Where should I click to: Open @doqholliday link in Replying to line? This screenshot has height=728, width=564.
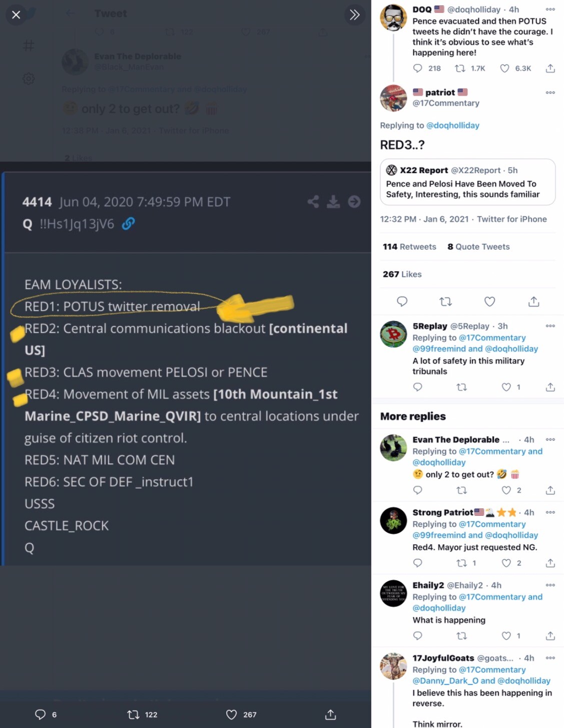click(452, 125)
